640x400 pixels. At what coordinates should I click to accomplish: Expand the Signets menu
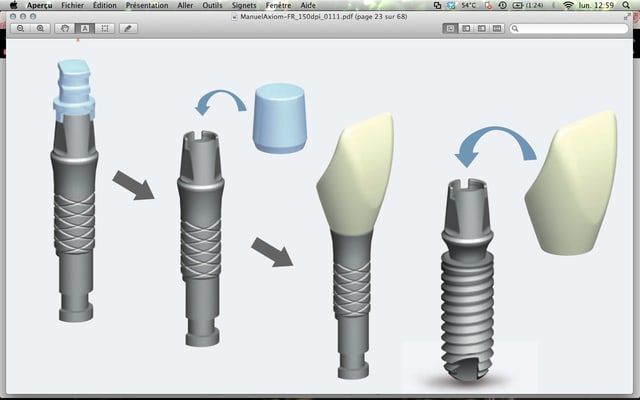pos(243,5)
